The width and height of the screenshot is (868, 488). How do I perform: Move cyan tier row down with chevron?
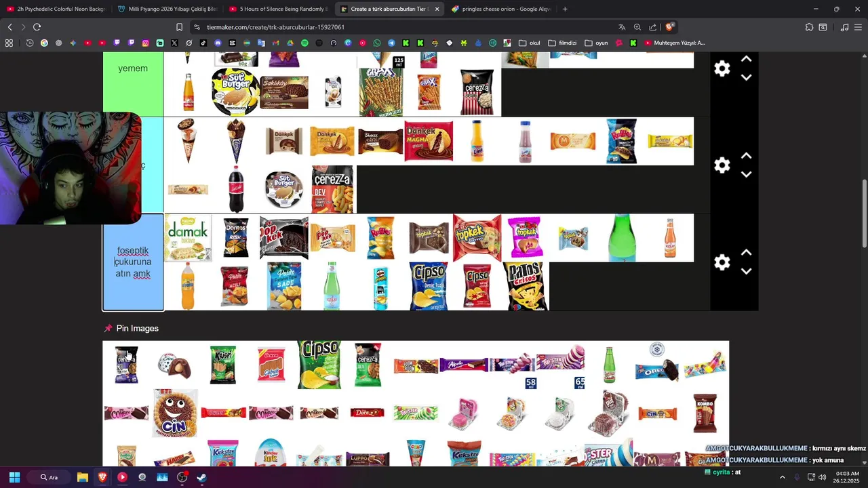point(746,174)
